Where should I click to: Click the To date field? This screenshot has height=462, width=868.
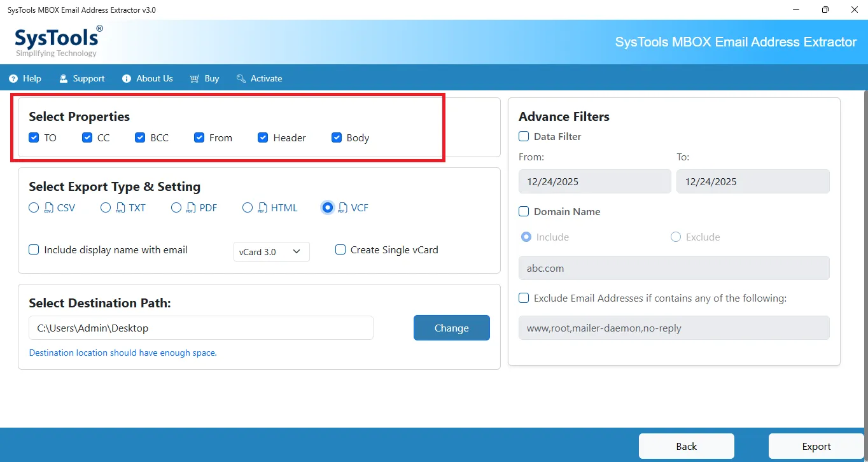click(753, 181)
